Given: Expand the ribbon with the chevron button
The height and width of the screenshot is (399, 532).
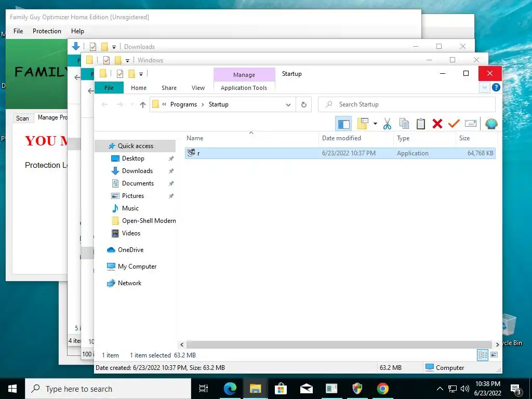Looking at the screenshot, I should [x=484, y=87].
